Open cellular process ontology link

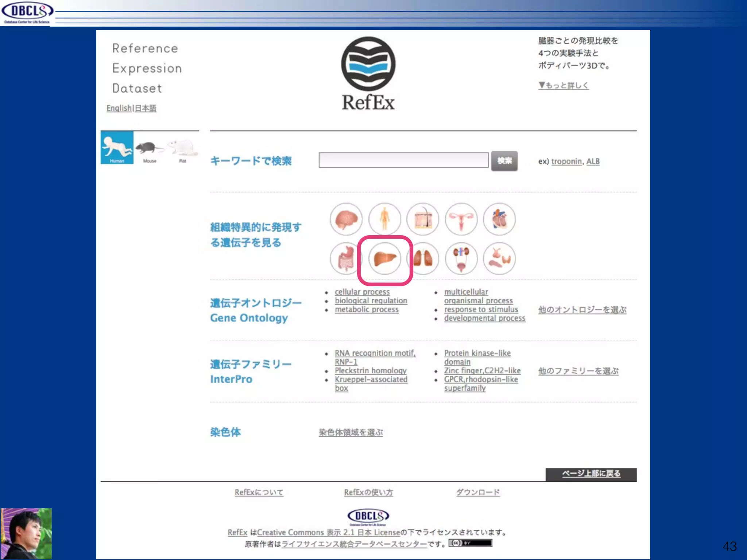pos(362,292)
